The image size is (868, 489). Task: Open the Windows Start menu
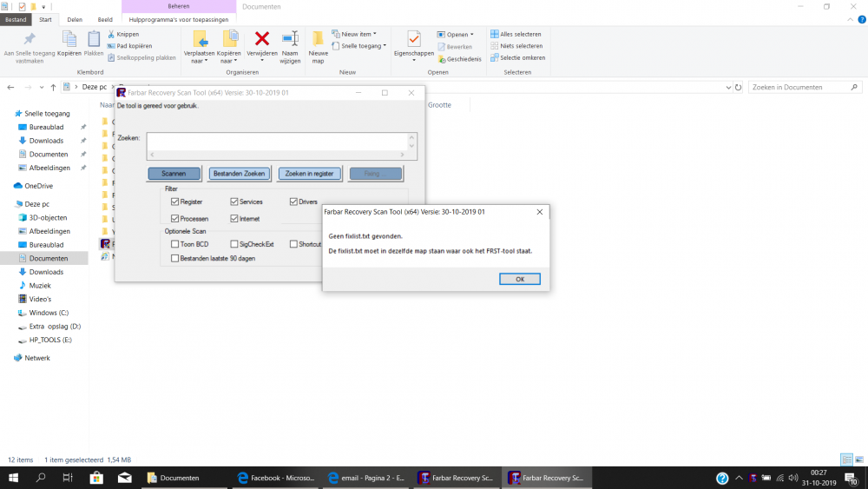point(13,478)
